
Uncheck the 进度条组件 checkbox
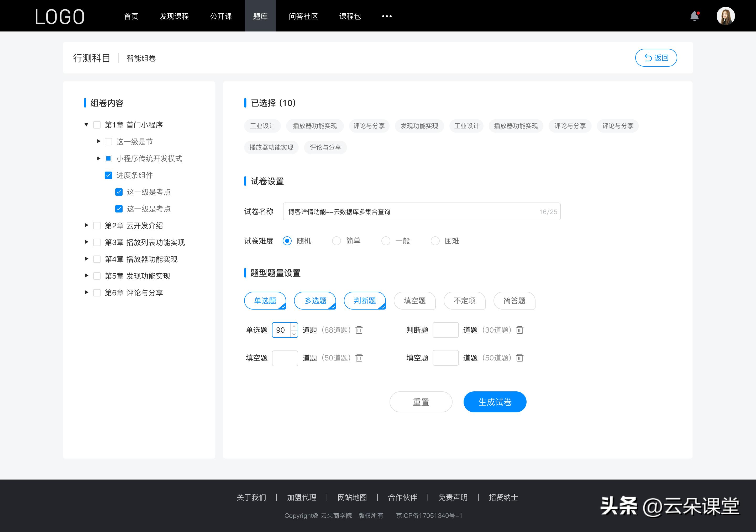tap(108, 175)
